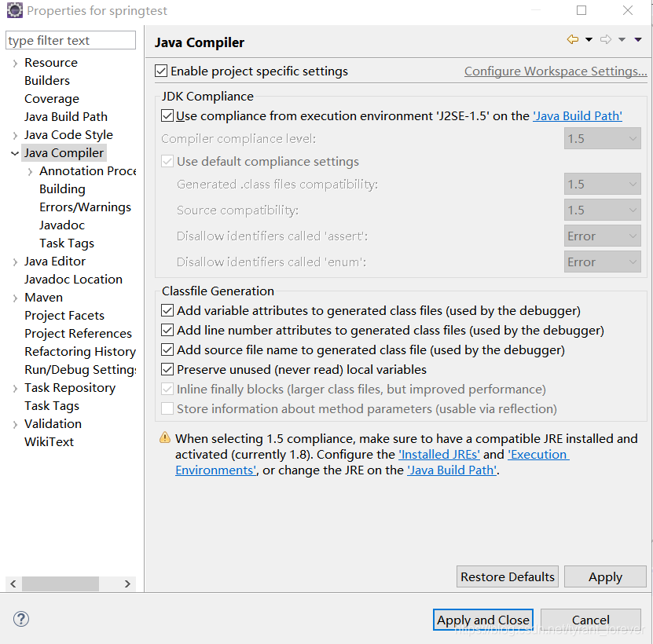Click the Cancel button
The height and width of the screenshot is (644, 653).
click(x=591, y=620)
